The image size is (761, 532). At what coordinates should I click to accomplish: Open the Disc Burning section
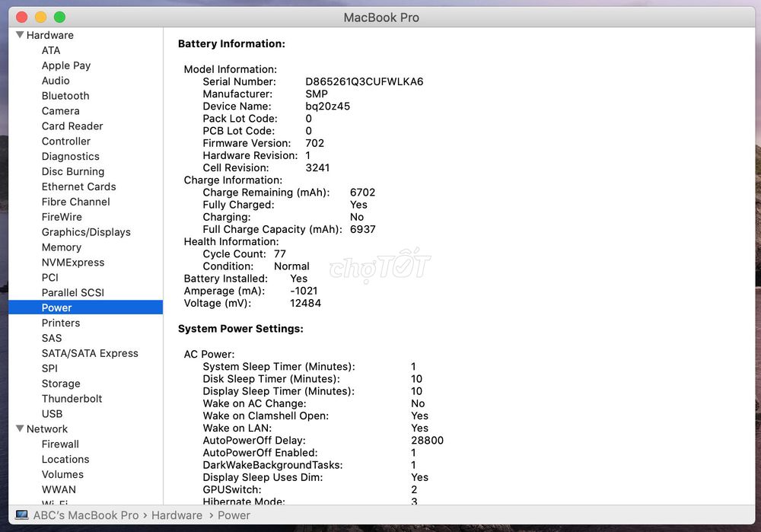click(x=73, y=171)
